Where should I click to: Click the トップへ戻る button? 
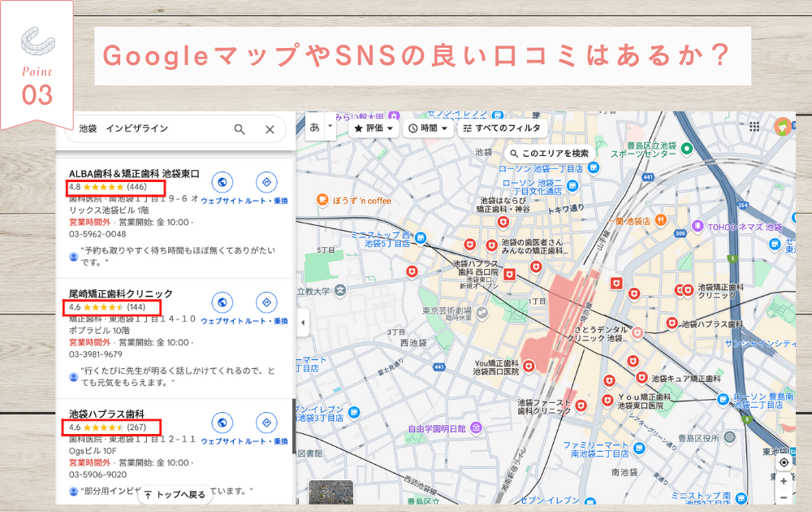tap(175, 494)
